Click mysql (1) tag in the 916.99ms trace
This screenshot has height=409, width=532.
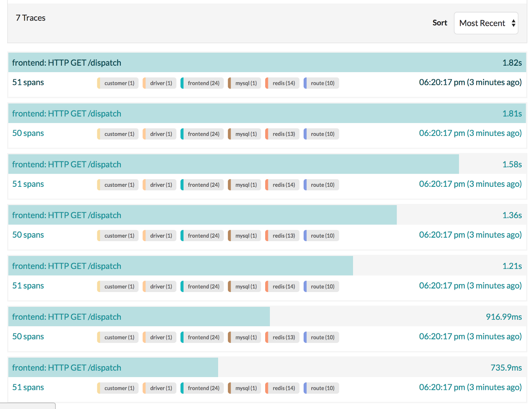(244, 338)
